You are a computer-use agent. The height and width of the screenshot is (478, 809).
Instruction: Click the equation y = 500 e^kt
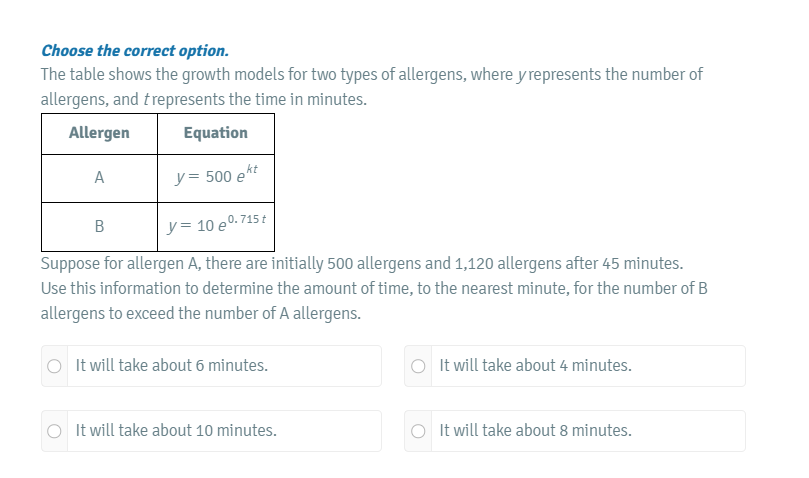click(x=216, y=176)
